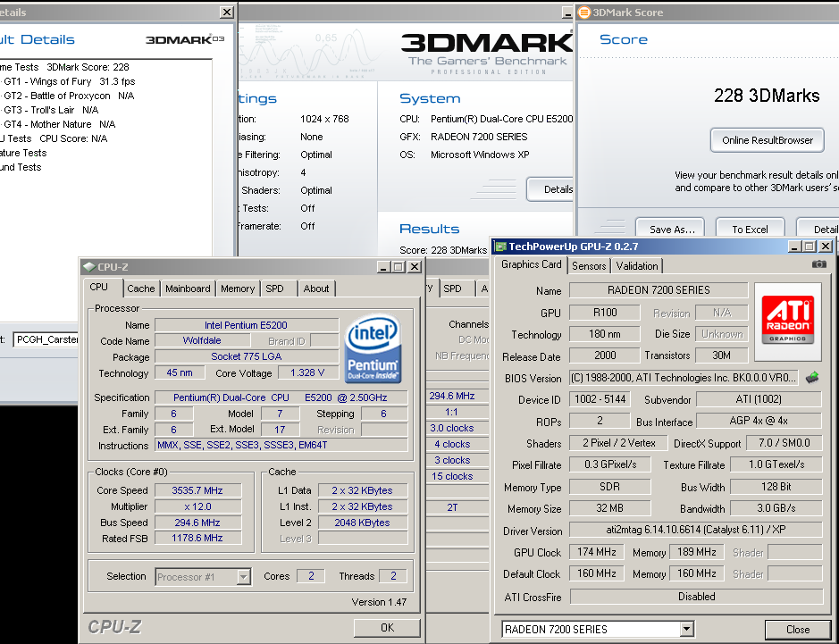This screenshot has width=839, height=644.
Task: Open the RADEON 7200 SERIES card dropdown
Action: pyautogui.click(x=687, y=630)
